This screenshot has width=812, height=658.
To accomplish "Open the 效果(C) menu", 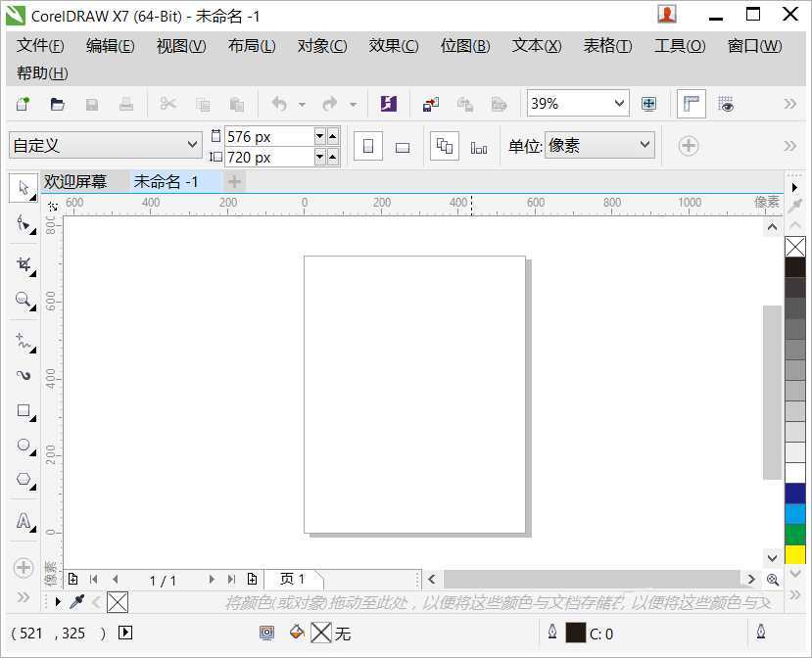I will click(x=393, y=46).
